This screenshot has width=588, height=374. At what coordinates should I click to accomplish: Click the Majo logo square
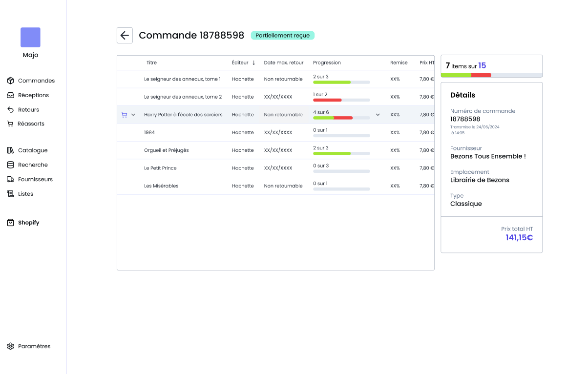pyautogui.click(x=30, y=38)
